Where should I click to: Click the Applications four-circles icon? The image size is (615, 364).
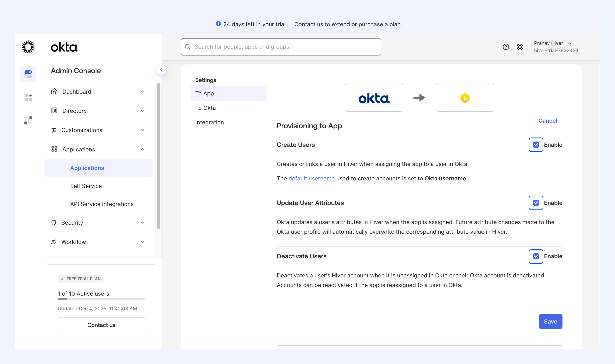point(54,149)
